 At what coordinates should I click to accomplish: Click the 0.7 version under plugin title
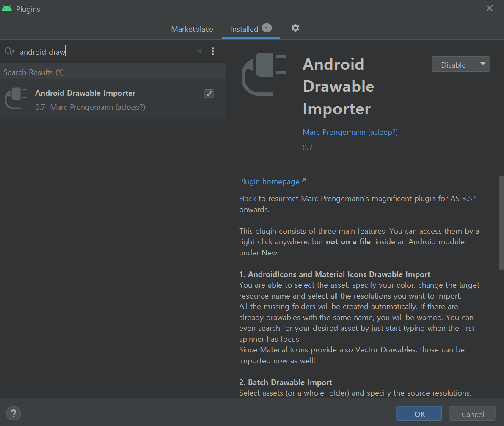pos(307,148)
